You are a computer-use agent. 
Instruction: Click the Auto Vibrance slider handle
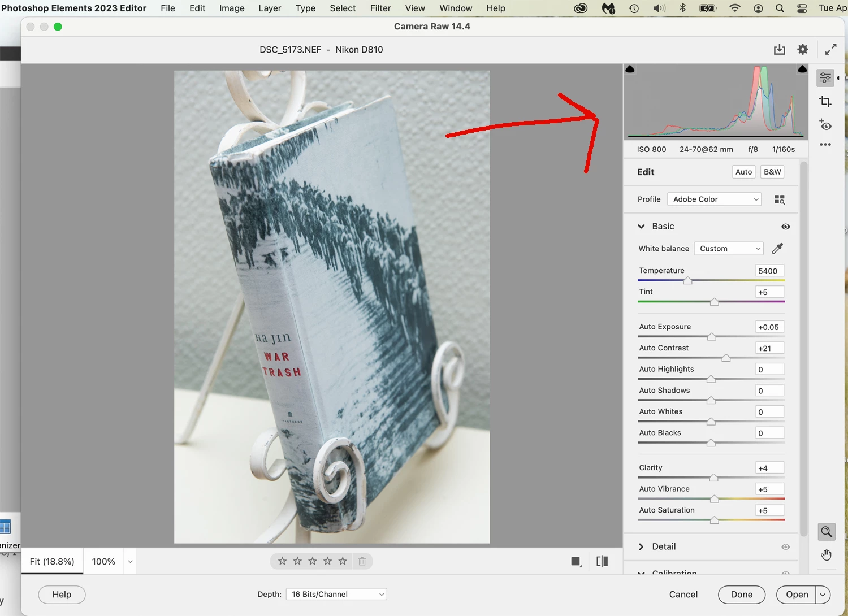pyautogui.click(x=715, y=499)
